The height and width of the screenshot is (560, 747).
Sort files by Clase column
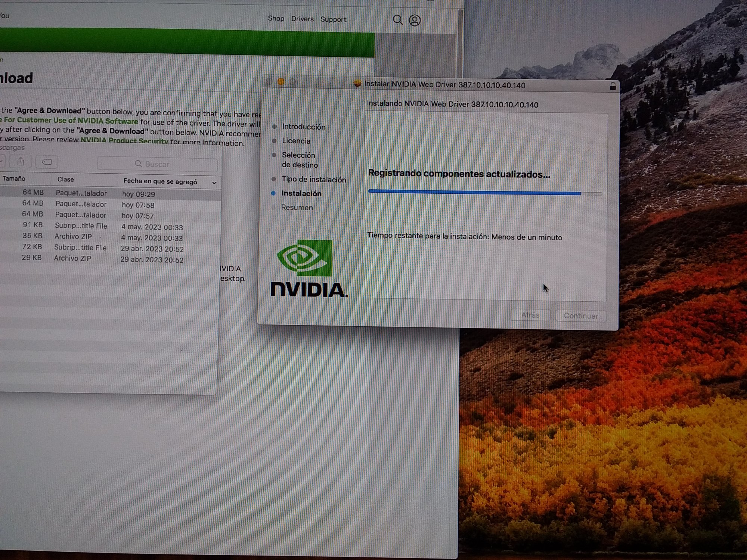(66, 180)
